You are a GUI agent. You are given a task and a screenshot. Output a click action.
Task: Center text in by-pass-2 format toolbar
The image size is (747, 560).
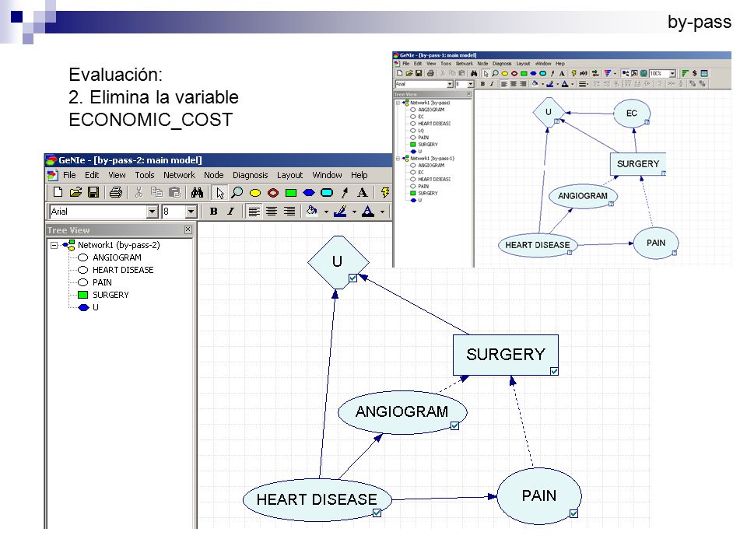272,212
